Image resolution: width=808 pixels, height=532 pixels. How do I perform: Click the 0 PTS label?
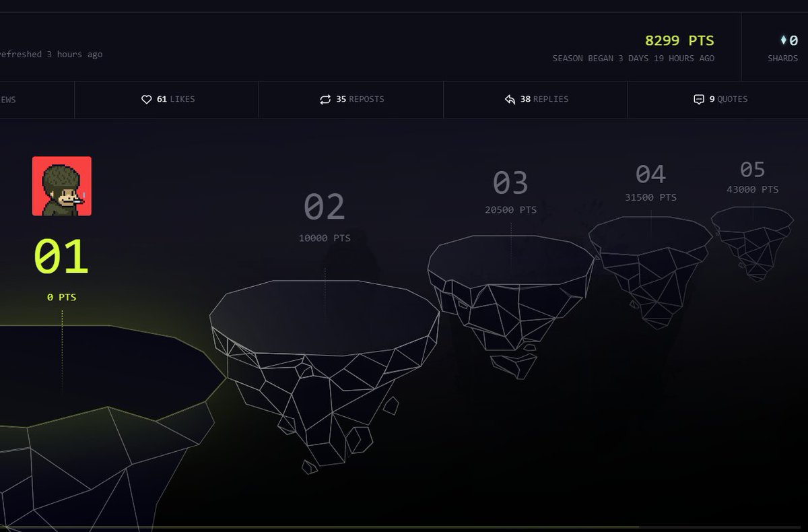(61, 297)
